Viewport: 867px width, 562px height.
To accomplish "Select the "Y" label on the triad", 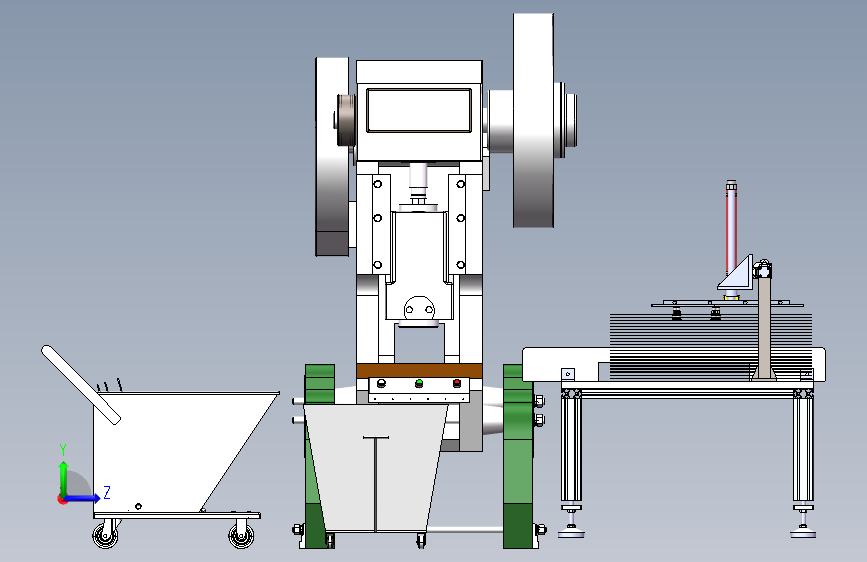I will coord(63,450).
